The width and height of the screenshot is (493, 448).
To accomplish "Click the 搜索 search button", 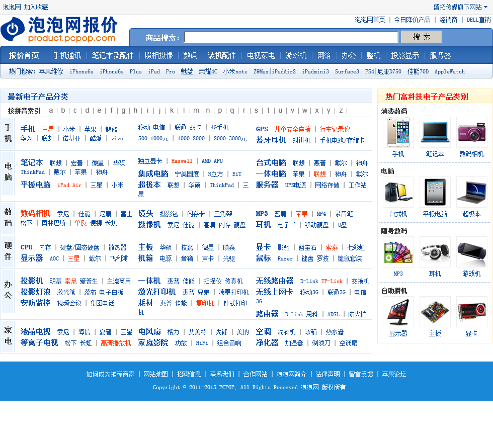I will pyautogui.click(x=422, y=37).
